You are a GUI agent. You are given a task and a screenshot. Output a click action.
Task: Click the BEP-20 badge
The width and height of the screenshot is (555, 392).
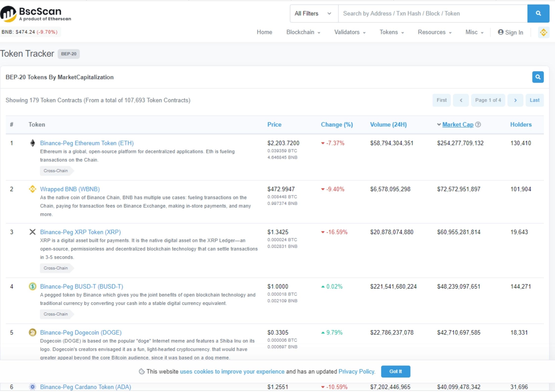[69, 54]
